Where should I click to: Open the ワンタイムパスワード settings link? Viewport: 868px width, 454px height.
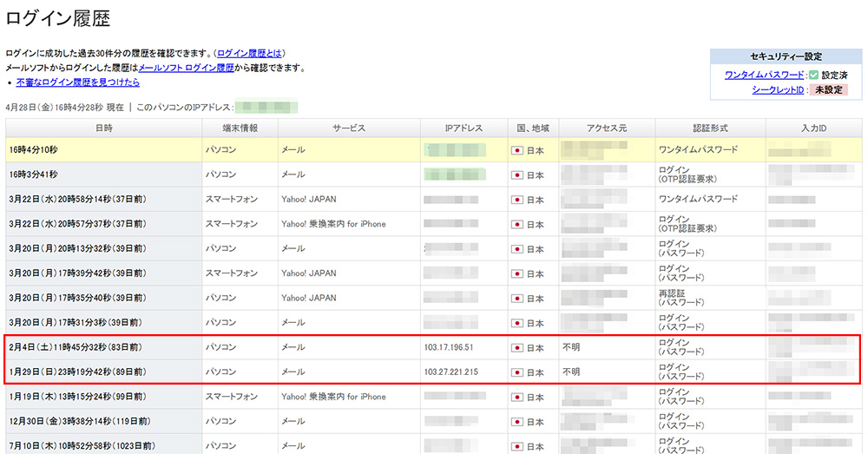764,75
